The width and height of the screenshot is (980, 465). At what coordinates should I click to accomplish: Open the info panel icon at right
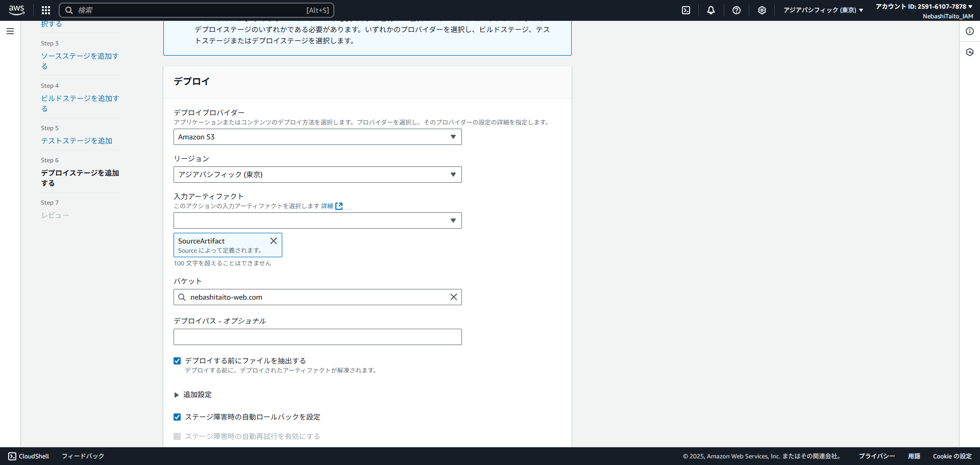click(x=970, y=31)
